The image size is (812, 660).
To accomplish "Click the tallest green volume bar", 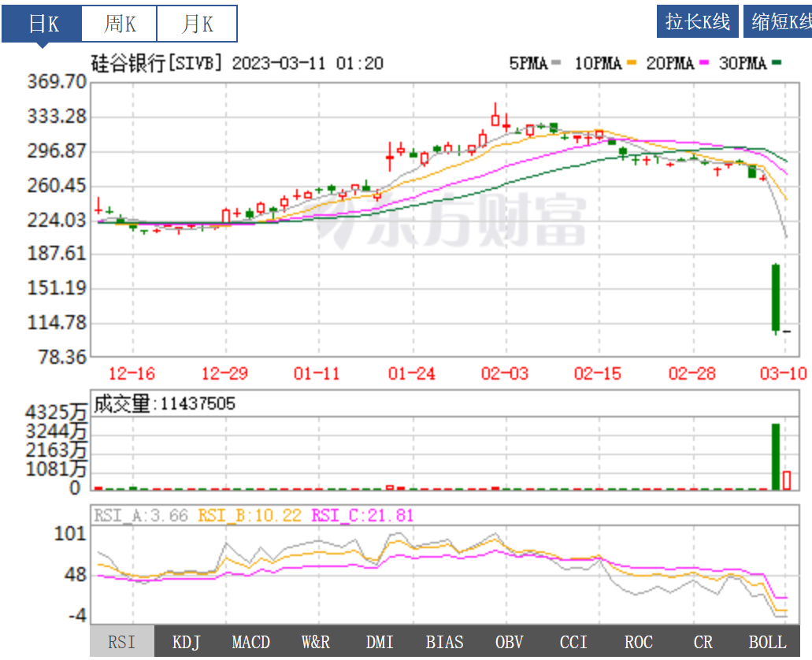I will point(775,457).
